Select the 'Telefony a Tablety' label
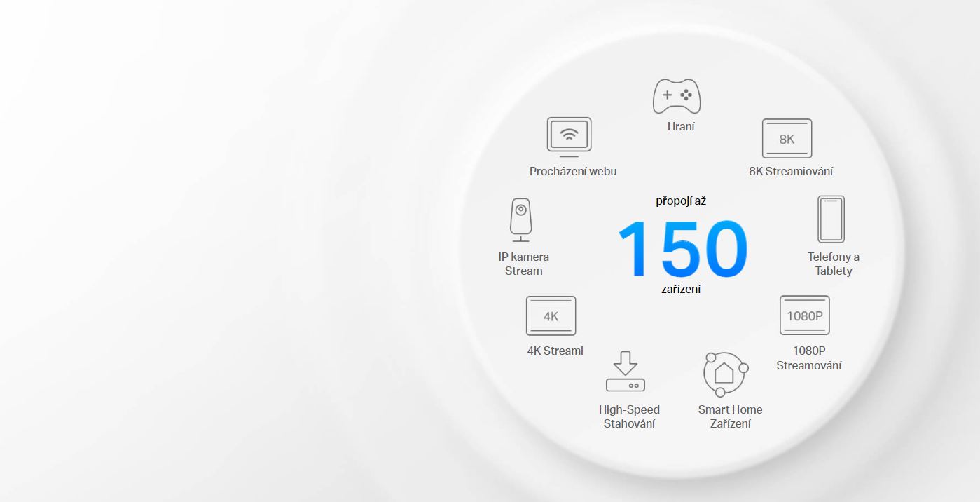Screen dimensions: 980x502 tap(834, 264)
